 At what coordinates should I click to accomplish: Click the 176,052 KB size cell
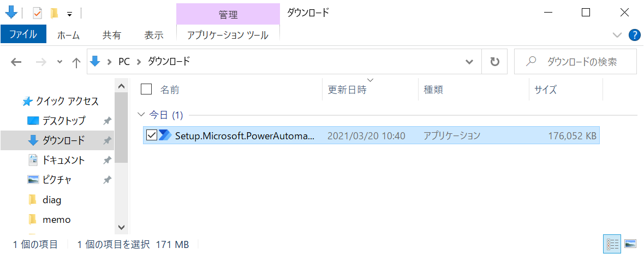tap(572, 135)
